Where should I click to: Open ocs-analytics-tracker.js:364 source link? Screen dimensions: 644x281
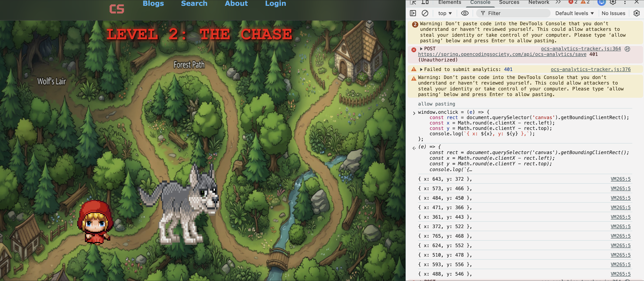tap(581, 49)
